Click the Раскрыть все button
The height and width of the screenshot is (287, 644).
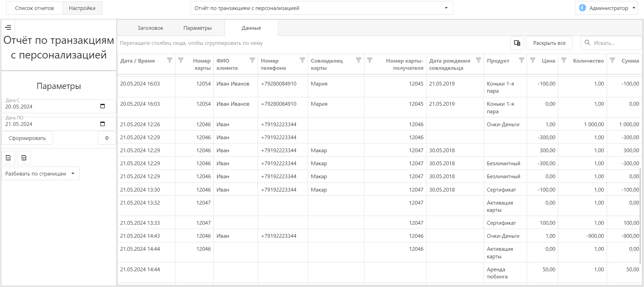[x=549, y=43]
